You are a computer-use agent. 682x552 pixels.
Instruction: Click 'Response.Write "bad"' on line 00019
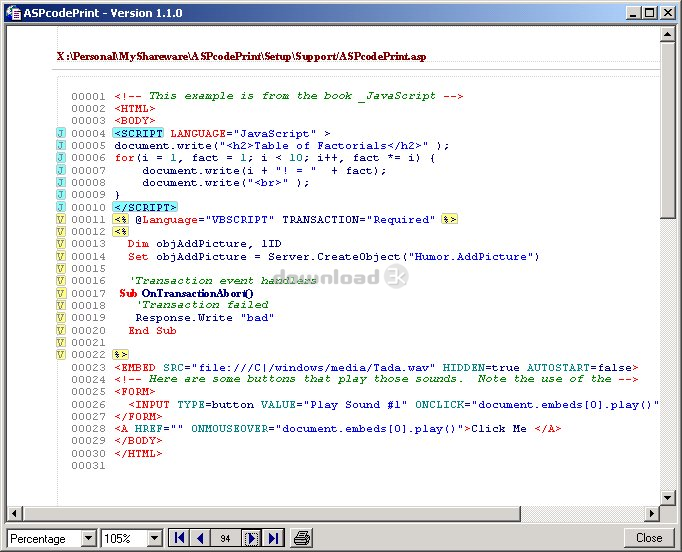coord(205,318)
